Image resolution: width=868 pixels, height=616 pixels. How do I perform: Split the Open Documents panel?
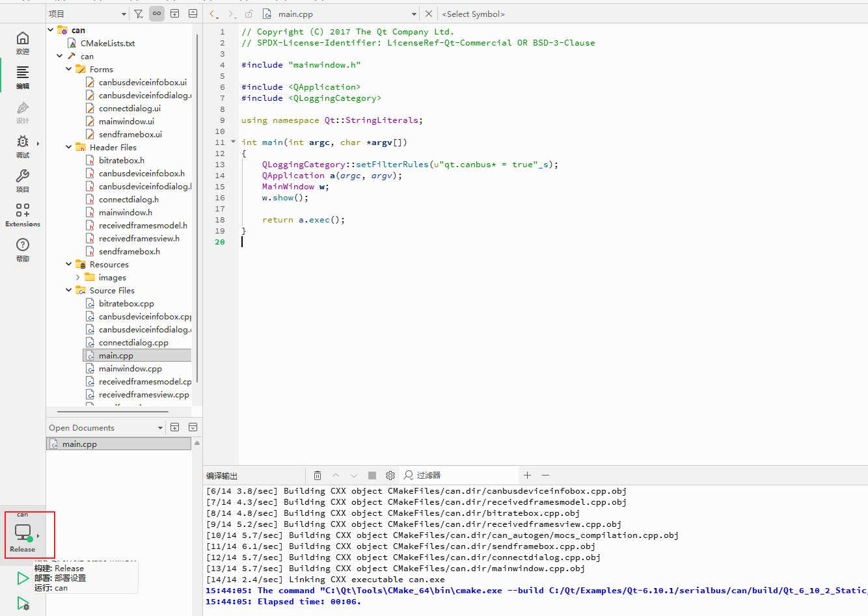pos(174,427)
